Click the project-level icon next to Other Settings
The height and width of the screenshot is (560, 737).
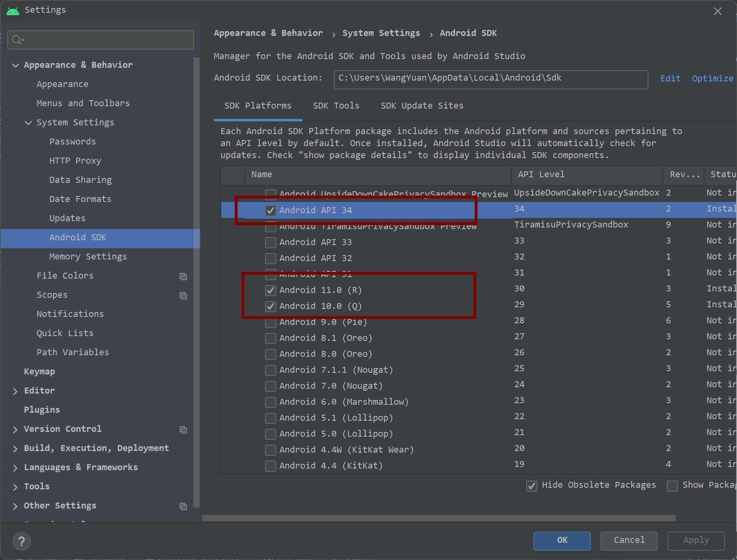click(x=183, y=506)
